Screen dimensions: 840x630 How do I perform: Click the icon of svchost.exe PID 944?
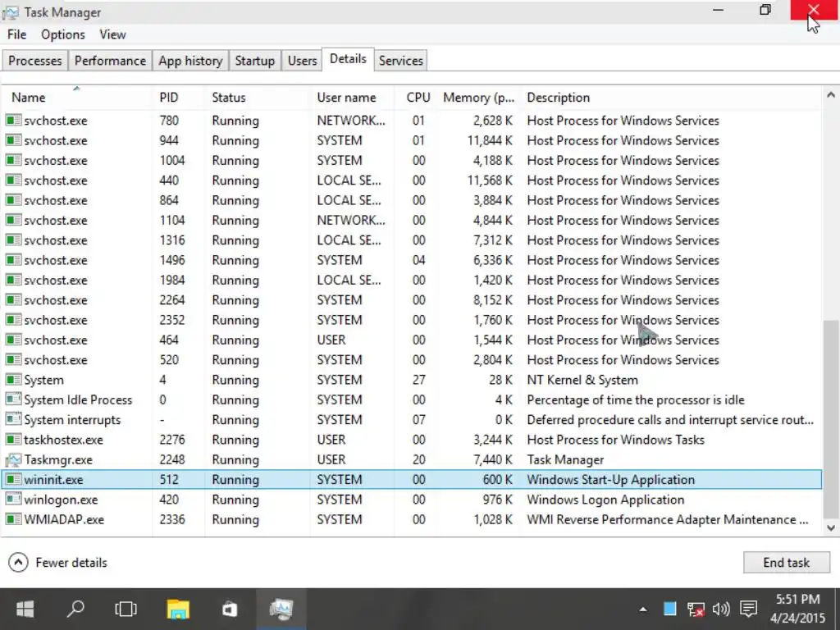[13, 140]
